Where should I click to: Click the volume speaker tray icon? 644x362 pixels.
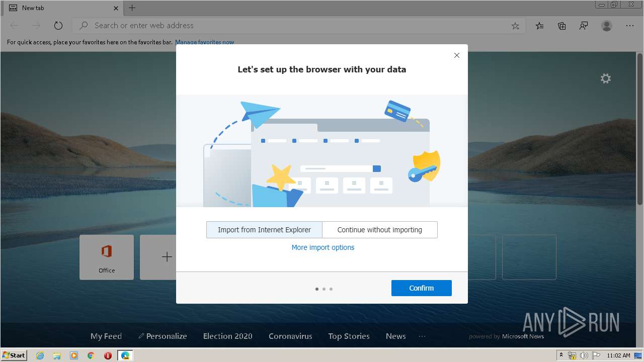pos(584,355)
